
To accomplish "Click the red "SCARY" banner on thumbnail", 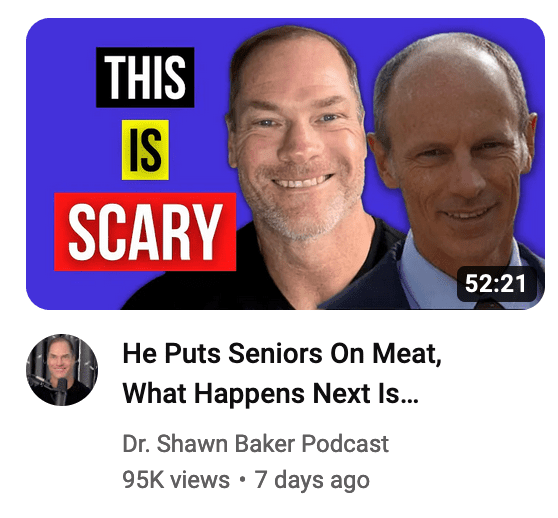I will 145,232.
